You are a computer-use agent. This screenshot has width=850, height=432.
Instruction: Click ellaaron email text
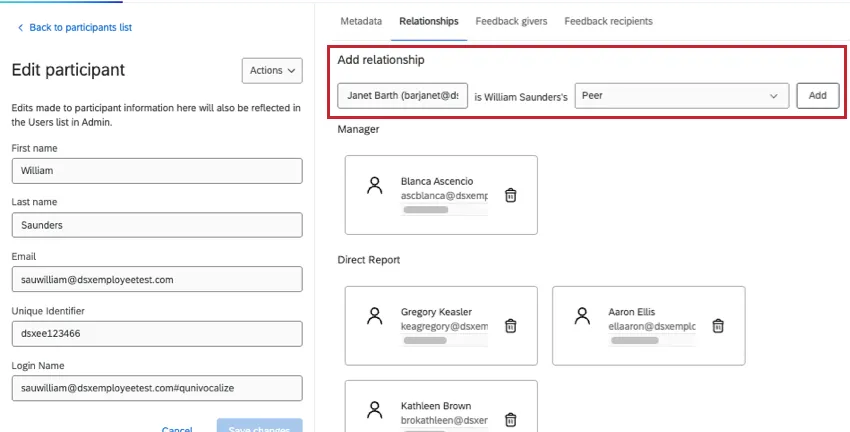tap(652, 326)
